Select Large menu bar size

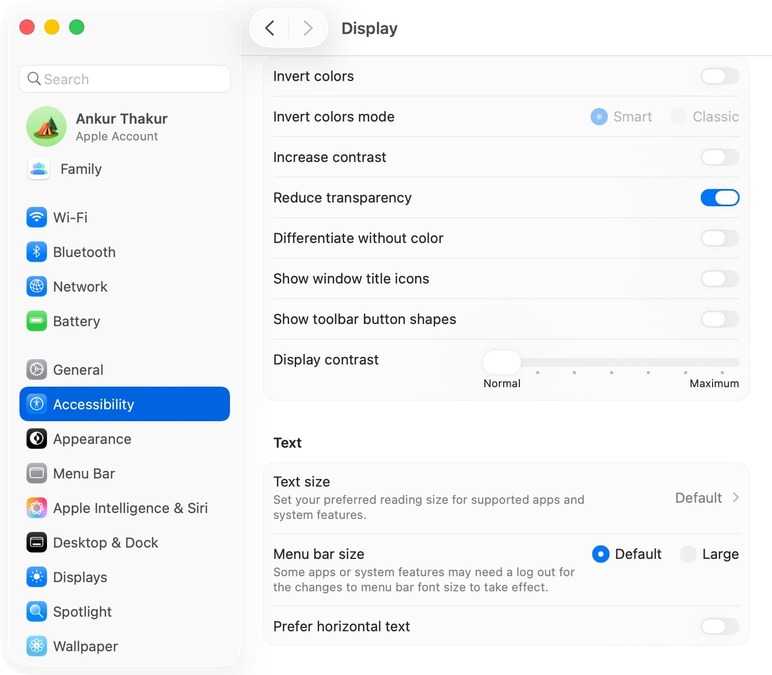689,554
